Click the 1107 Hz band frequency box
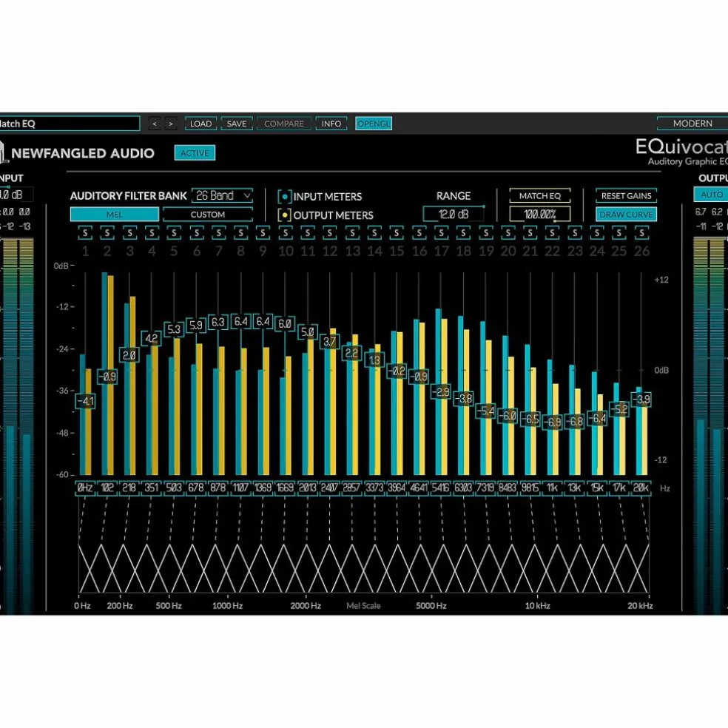 tap(240, 488)
